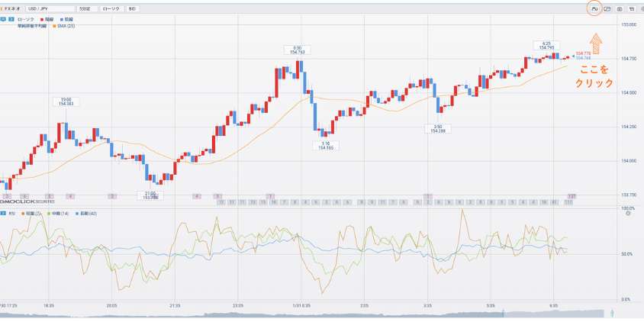This screenshot has height=322, width=644.
Task: Click the comment box icon in top toolbar
Action: (x=607, y=8)
